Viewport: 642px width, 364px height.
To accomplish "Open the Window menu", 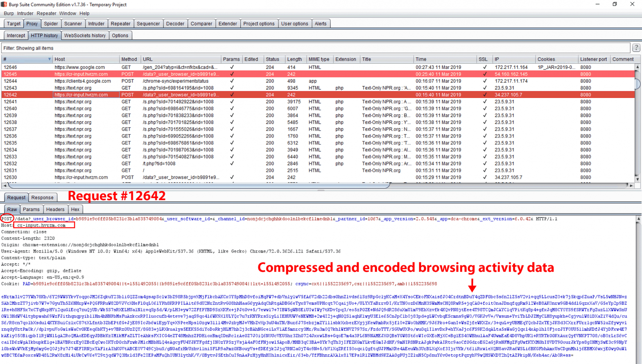I will click(x=68, y=14).
